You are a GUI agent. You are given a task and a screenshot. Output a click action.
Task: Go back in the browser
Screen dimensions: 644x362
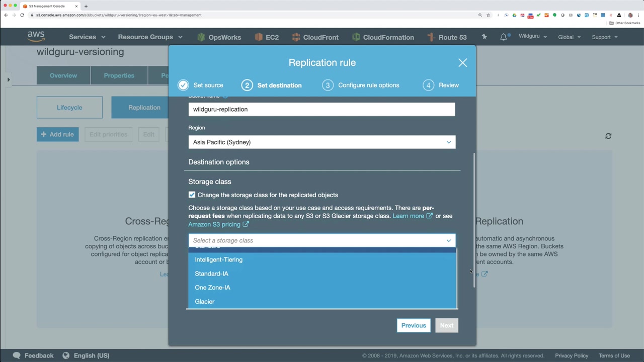6,15
